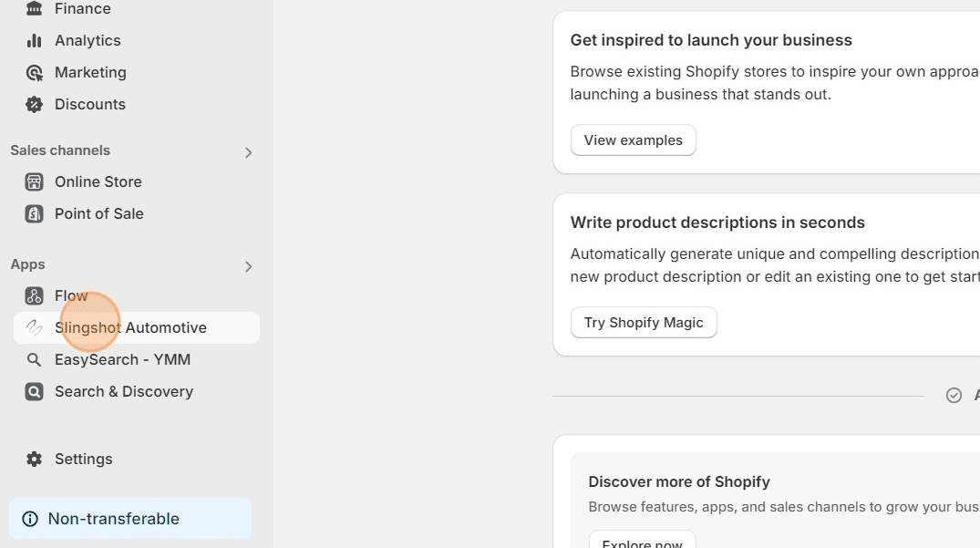Click the Analytics bar chart icon
Screen dimensions: 980x548
[x=34, y=41]
